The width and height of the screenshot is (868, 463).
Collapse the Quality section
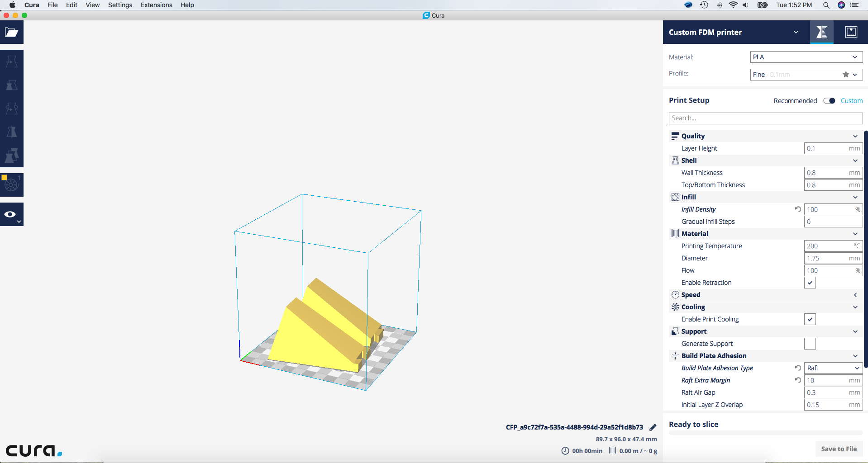(855, 136)
